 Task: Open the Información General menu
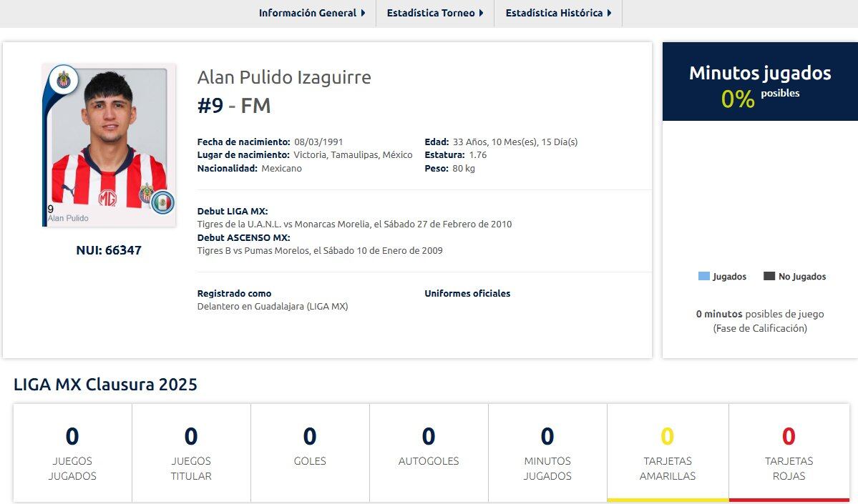pyautogui.click(x=308, y=13)
